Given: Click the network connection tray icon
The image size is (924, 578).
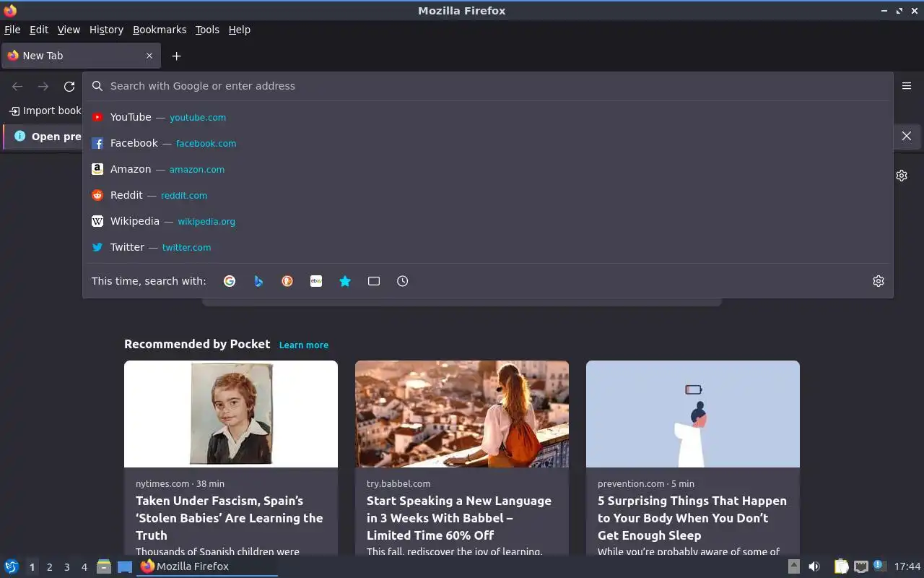Looking at the screenshot, I should (860, 566).
